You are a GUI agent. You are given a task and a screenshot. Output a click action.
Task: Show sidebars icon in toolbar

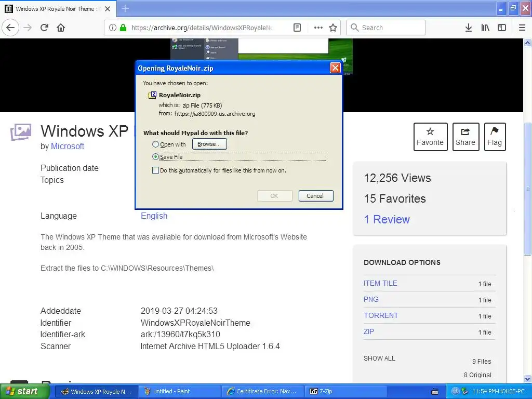tap(502, 28)
